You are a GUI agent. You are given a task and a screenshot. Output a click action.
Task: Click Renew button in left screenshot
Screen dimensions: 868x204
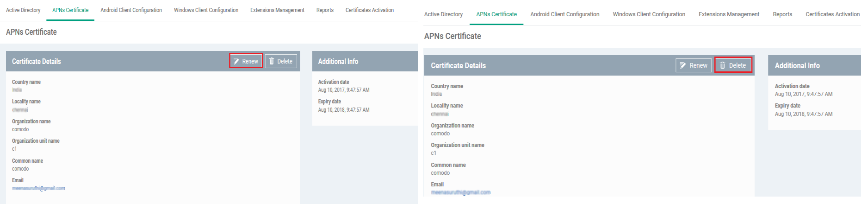click(246, 61)
